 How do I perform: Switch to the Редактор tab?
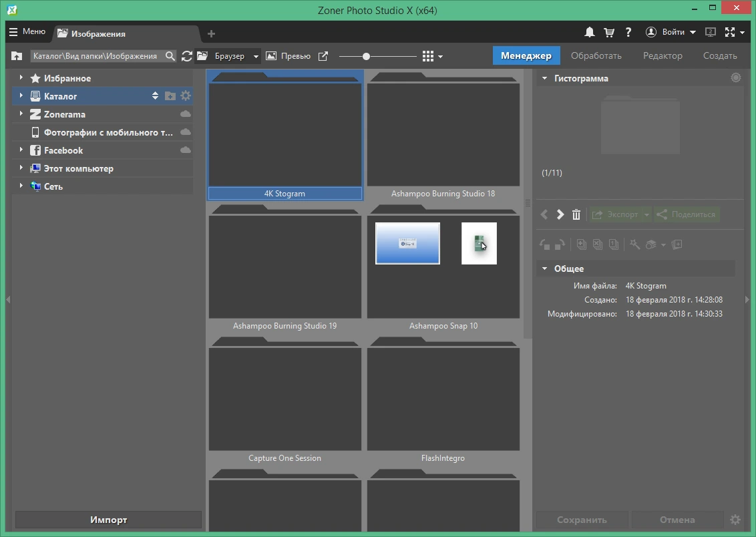(x=663, y=56)
